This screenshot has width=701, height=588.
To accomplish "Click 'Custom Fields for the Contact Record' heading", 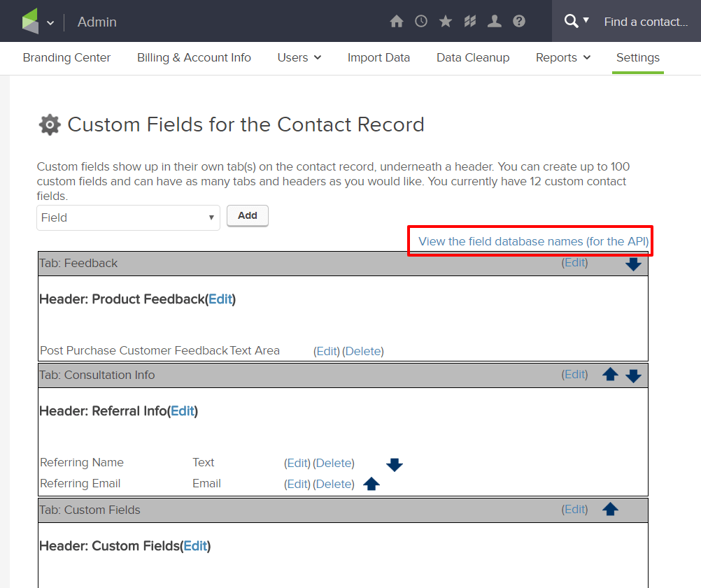I will [246, 124].
